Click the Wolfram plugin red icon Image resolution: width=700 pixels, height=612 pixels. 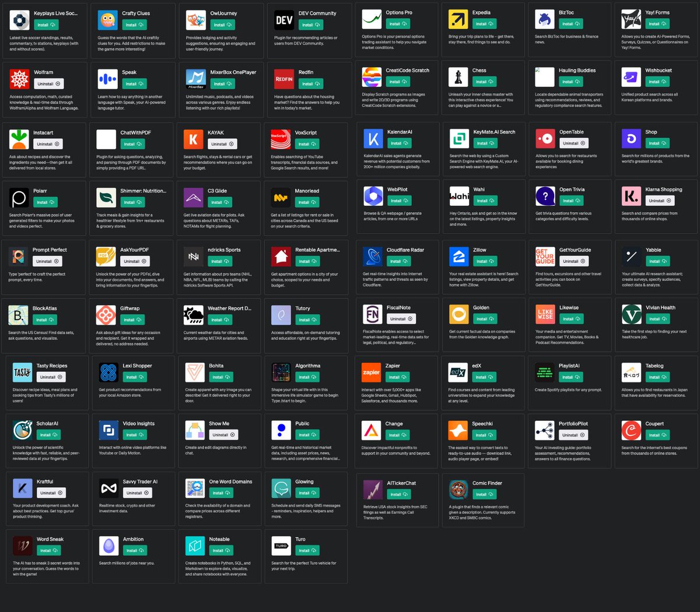click(x=19, y=79)
